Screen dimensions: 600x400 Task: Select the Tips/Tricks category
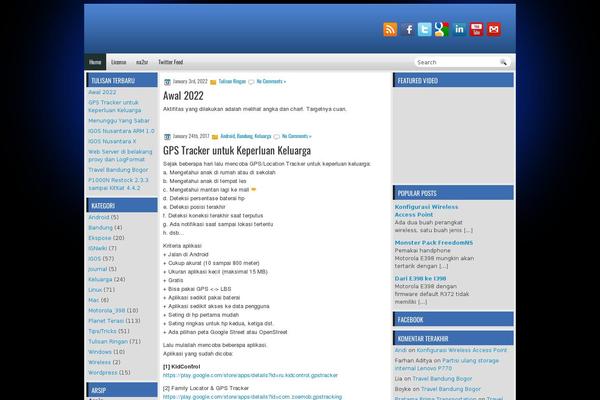tap(102, 331)
